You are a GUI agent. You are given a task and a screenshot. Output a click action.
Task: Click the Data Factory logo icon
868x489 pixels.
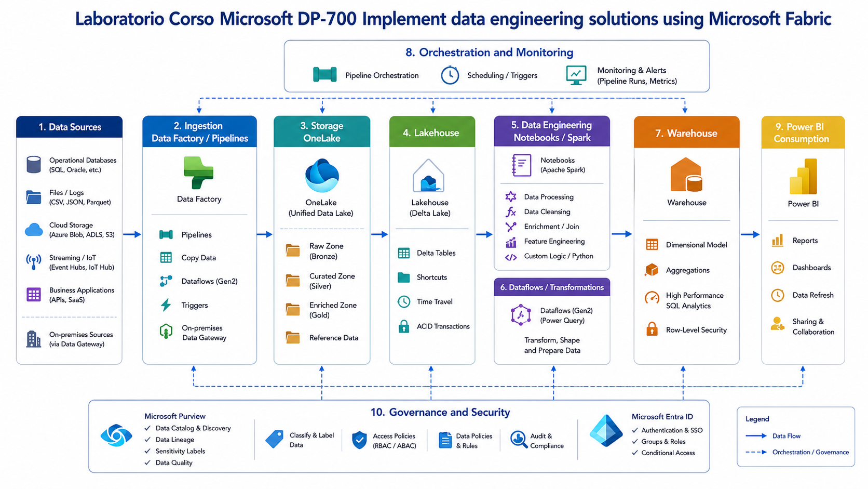point(198,173)
